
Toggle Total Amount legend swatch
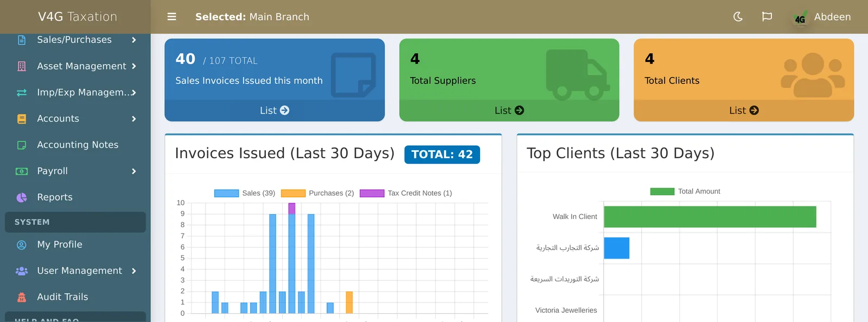coord(662,191)
